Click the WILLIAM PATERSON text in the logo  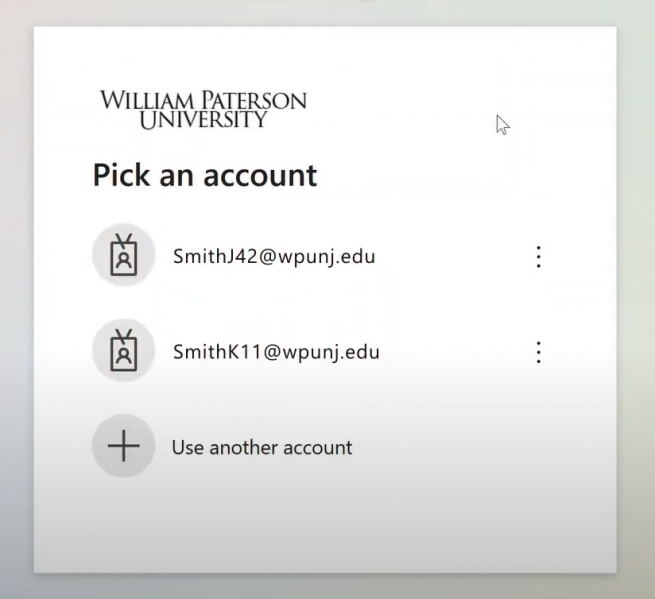click(x=203, y=101)
